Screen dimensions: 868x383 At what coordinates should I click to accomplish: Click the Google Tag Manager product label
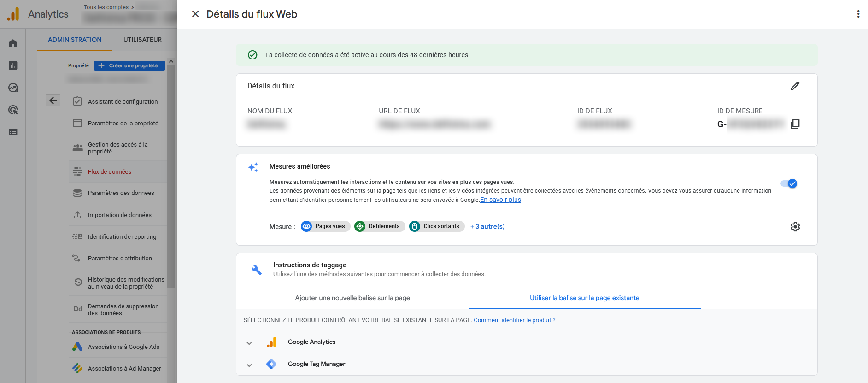pyautogui.click(x=317, y=364)
